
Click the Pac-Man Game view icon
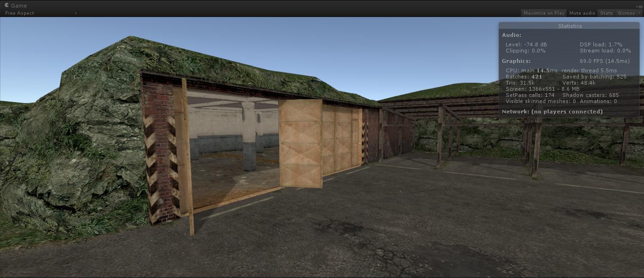click(6, 5)
